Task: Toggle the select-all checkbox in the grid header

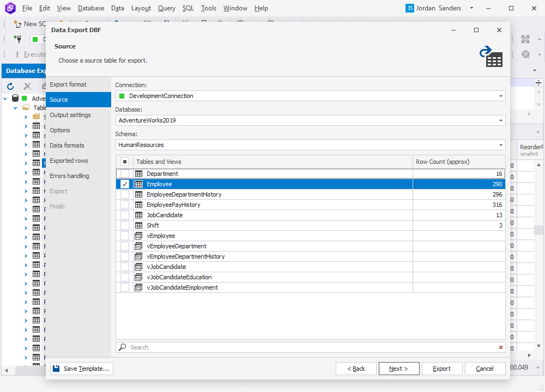Action: [x=125, y=162]
